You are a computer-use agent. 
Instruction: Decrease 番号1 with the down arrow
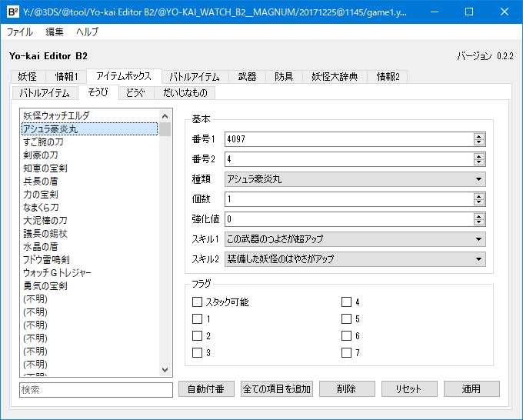pos(479,142)
